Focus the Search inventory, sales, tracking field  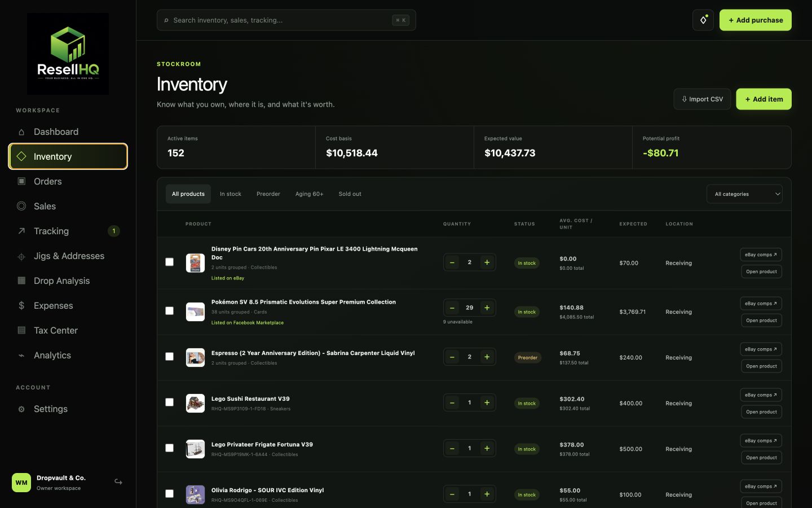(x=286, y=20)
